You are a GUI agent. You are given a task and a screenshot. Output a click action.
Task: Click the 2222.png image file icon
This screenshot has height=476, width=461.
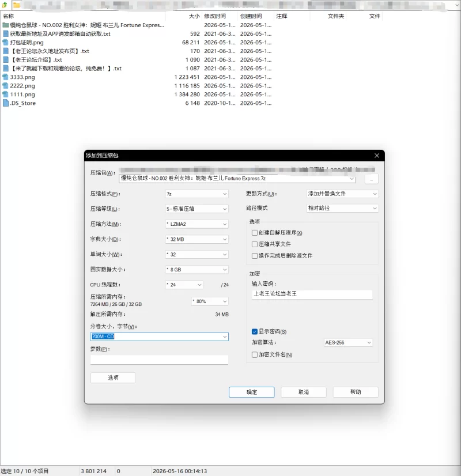click(5, 86)
